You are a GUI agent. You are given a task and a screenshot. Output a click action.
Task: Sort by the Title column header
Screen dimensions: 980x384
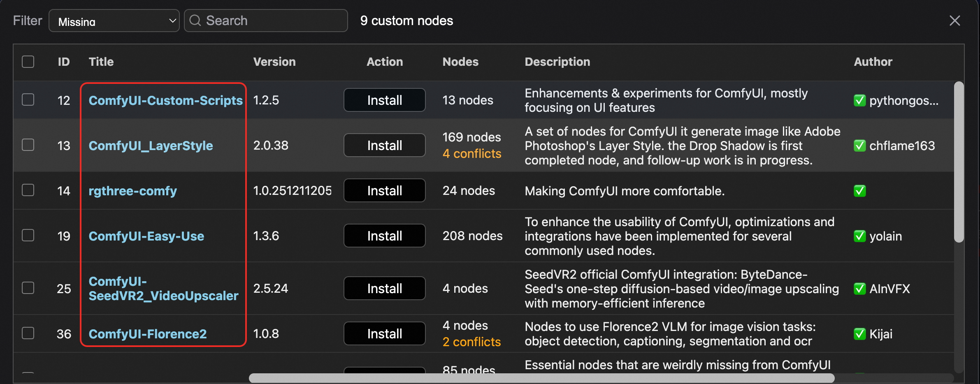pyautogui.click(x=101, y=62)
